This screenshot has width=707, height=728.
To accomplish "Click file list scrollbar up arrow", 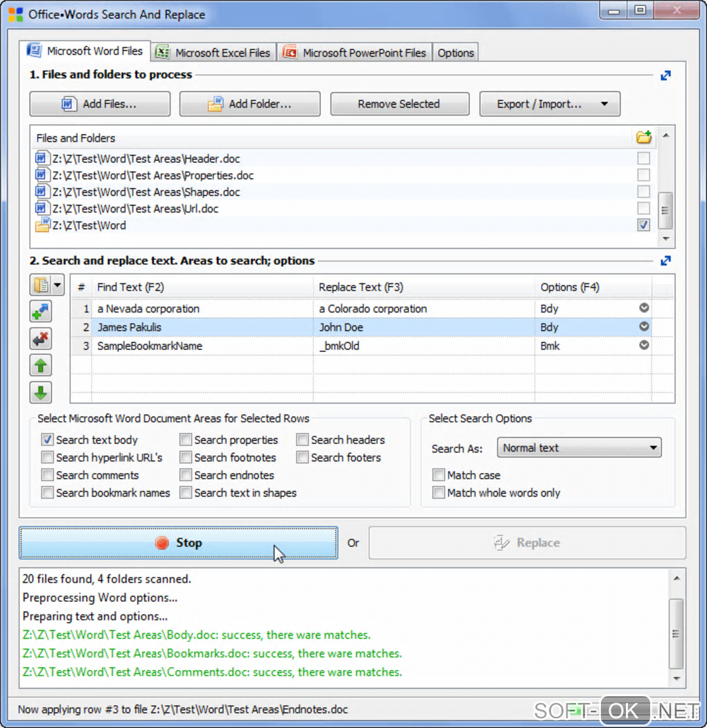I will click(x=665, y=136).
